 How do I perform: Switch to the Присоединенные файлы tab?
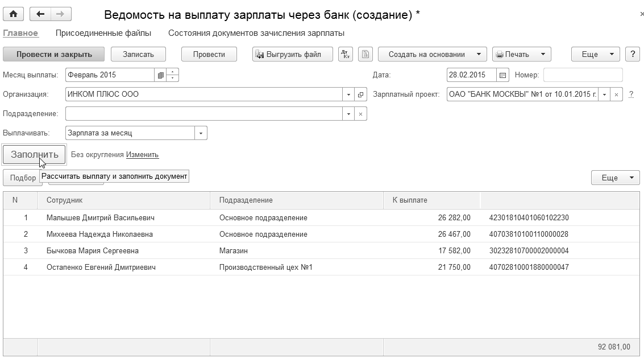(103, 33)
